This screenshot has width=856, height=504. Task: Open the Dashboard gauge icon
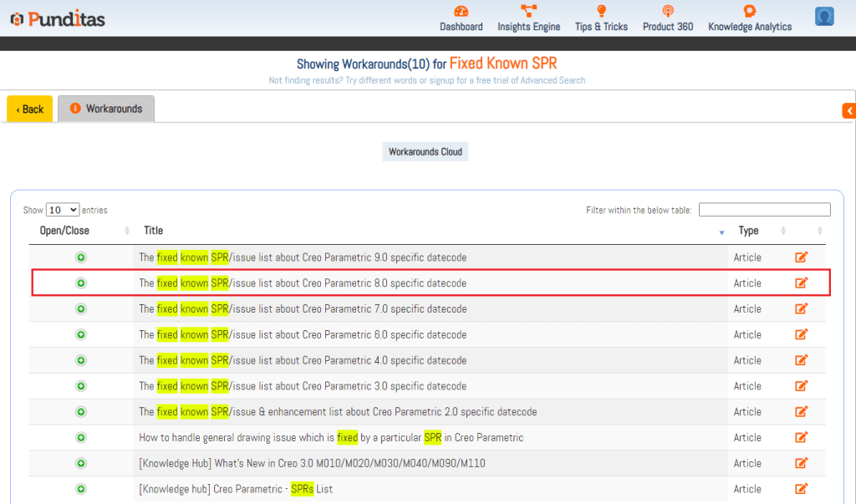(461, 12)
